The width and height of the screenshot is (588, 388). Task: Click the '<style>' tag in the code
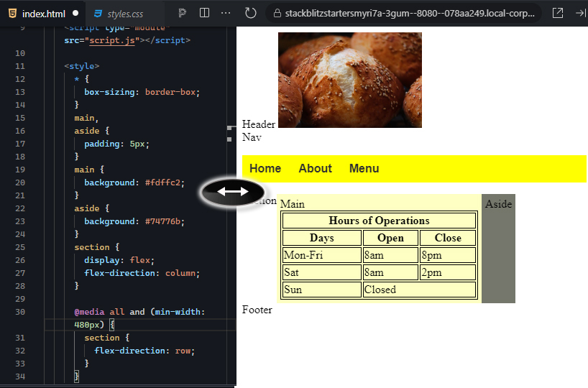click(x=82, y=66)
